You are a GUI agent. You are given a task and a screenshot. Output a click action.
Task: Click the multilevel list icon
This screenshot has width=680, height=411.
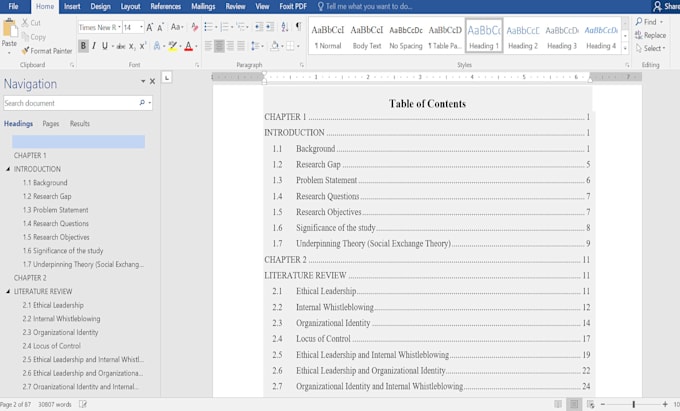(x=241, y=27)
